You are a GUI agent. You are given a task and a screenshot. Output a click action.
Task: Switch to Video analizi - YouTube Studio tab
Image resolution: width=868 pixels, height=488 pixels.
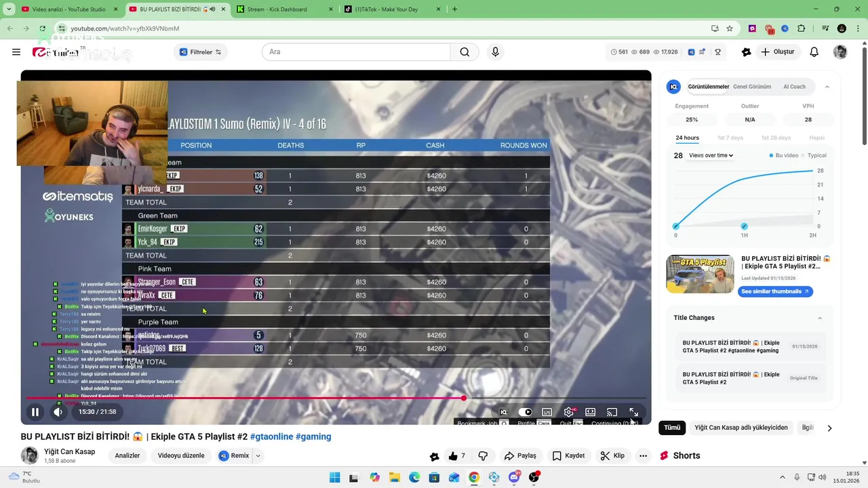[x=69, y=9]
